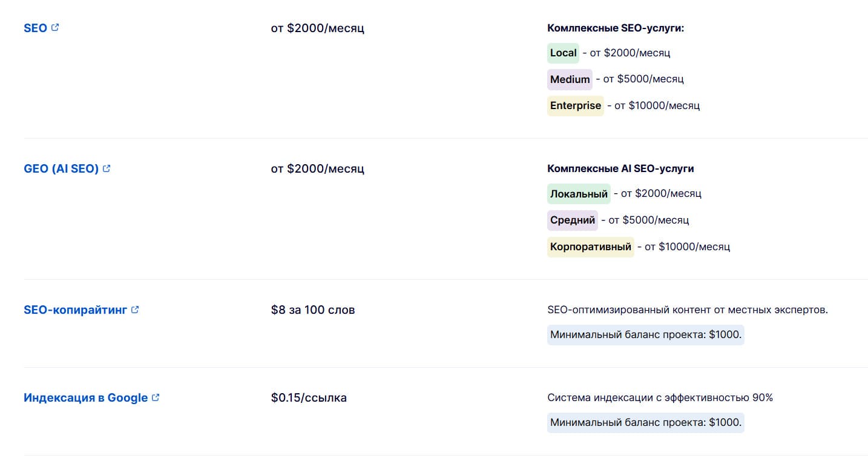Click the external link icon beside SEO
This screenshot has width=868, height=458.
tap(55, 27)
